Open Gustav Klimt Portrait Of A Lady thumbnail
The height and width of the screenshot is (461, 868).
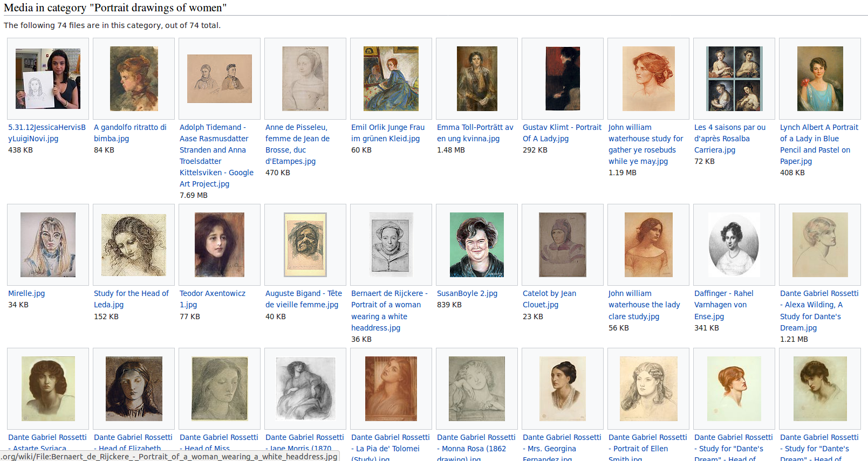pyautogui.click(x=563, y=79)
